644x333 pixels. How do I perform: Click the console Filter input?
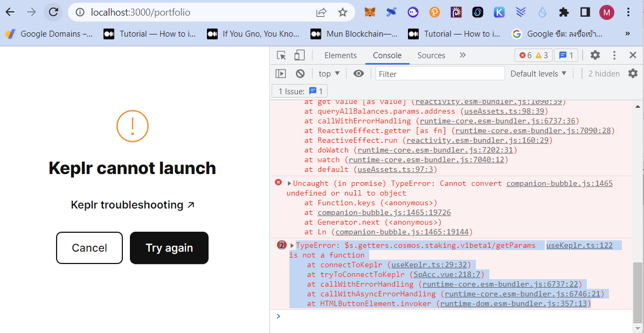point(440,73)
